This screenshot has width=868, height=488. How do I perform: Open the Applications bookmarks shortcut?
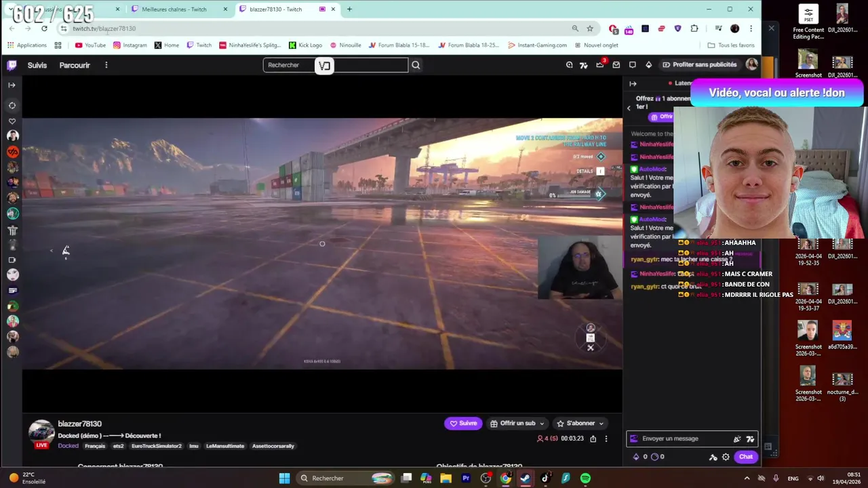click(x=27, y=45)
